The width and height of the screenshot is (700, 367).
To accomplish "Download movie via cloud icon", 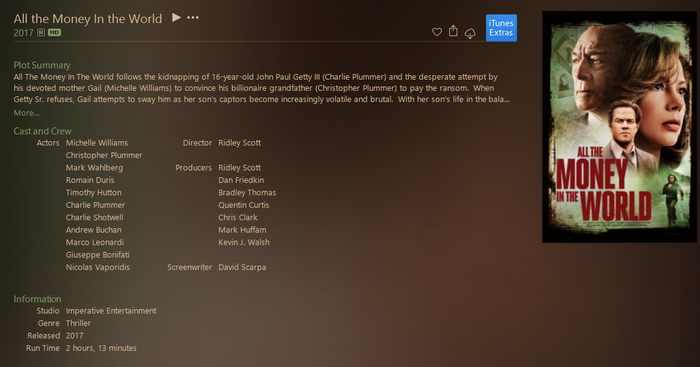I will [470, 33].
